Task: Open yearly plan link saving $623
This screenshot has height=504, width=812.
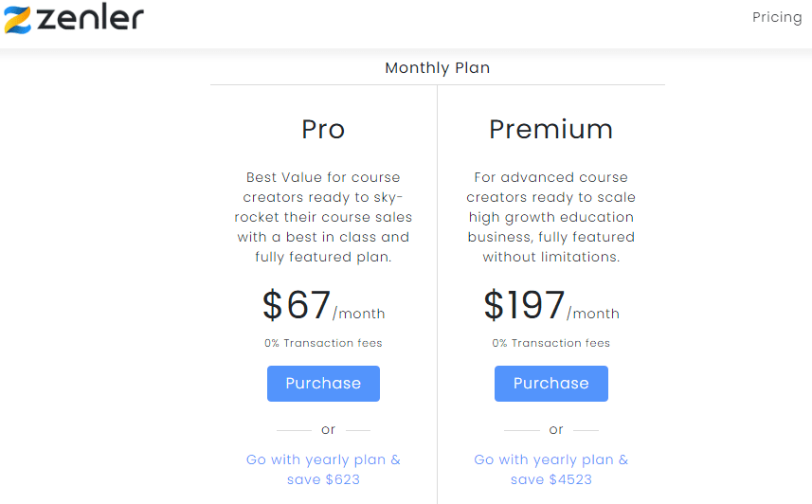Action: tap(323, 469)
